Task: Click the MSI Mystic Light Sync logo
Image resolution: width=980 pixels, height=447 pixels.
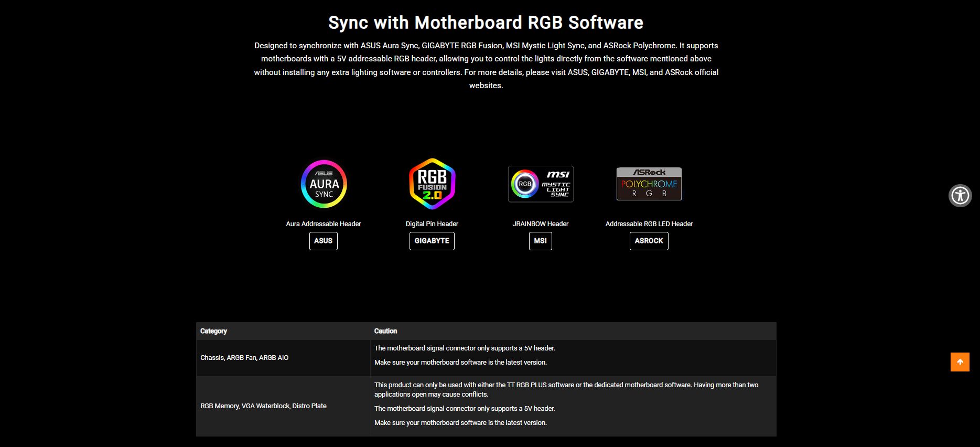Action: point(541,184)
